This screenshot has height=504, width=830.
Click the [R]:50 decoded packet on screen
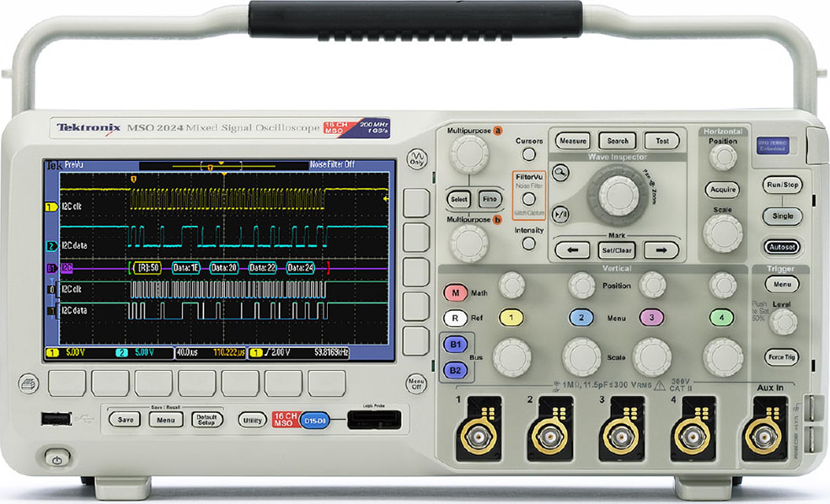click(147, 268)
